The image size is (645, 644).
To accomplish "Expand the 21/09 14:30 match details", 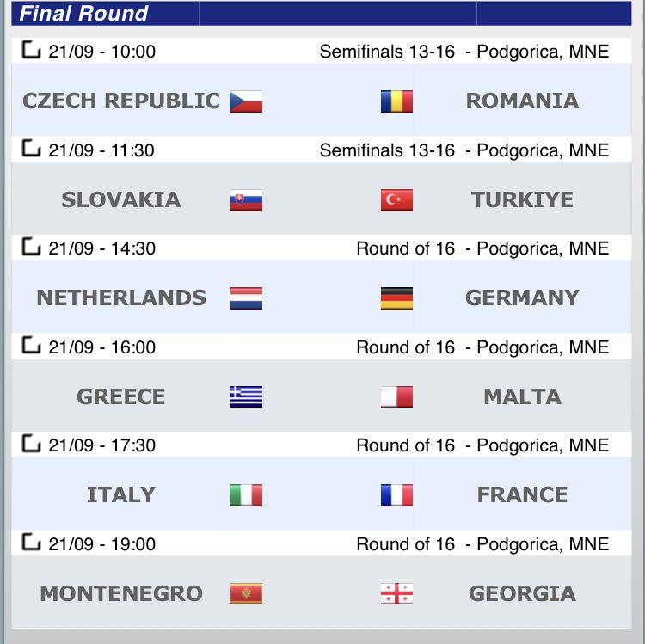I will coord(31,248).
